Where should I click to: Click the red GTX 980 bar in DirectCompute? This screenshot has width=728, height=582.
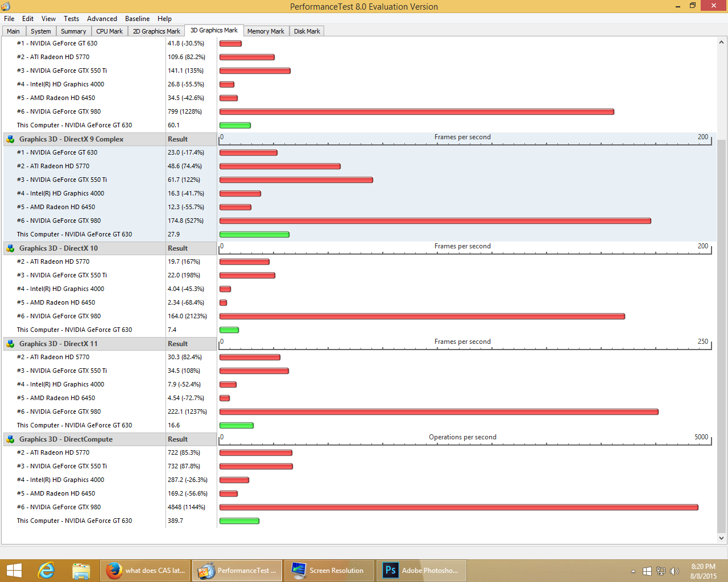pyautogui.click(x=459, y=507)
